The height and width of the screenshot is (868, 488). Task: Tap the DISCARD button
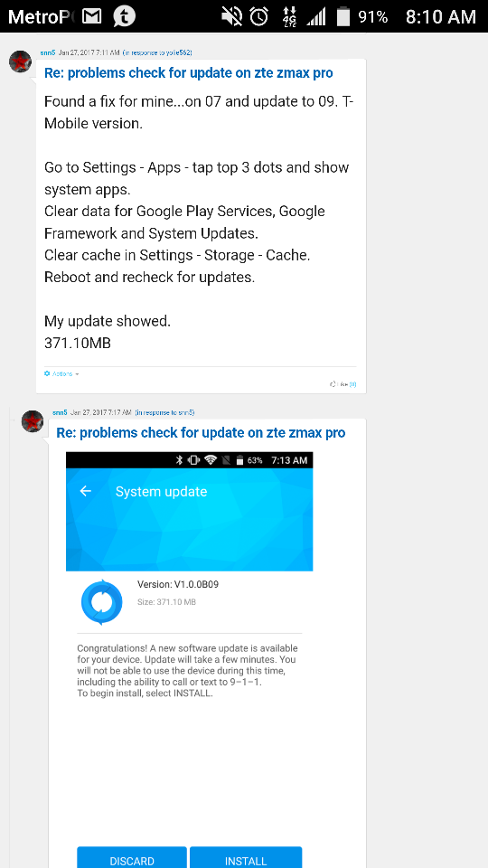click(132, 857)
